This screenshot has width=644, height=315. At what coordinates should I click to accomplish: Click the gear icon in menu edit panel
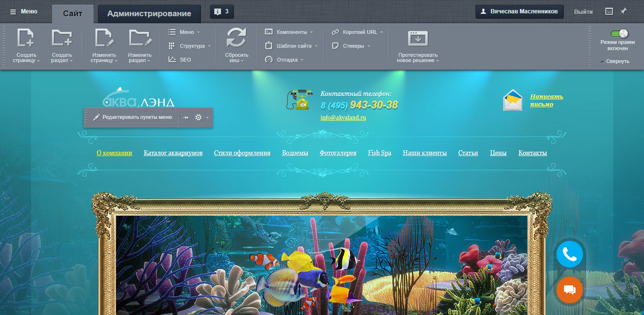pyautogui.click(x=199, y=117)
